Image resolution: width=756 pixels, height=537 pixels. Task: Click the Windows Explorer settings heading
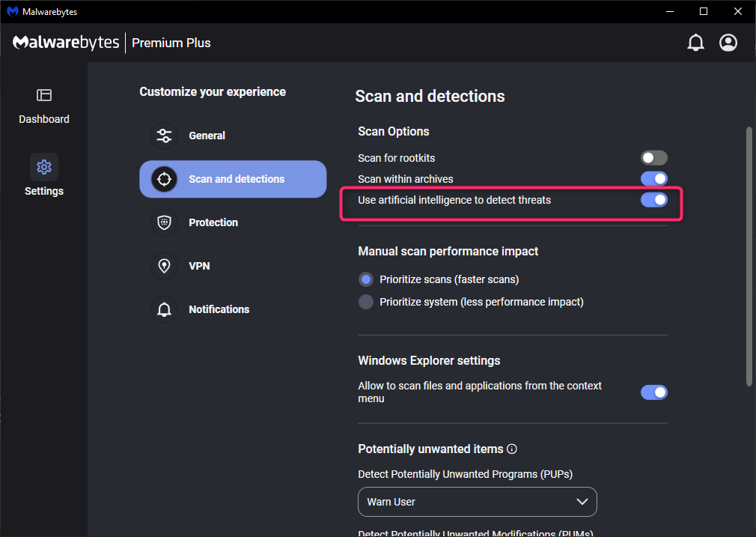(429, 360)
